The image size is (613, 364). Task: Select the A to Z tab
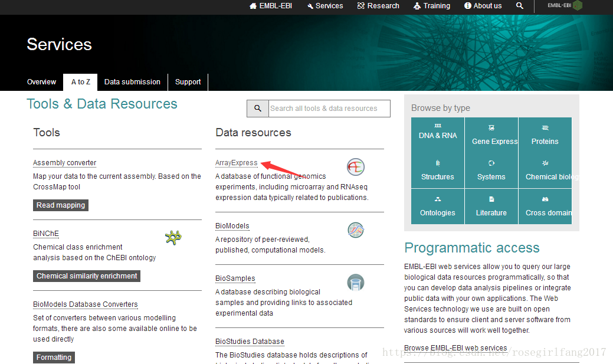tap(81, 82)
